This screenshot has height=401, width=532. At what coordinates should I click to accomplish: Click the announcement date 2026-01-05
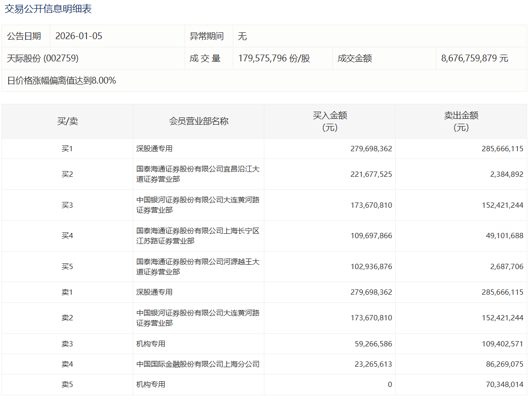[79, 36]
